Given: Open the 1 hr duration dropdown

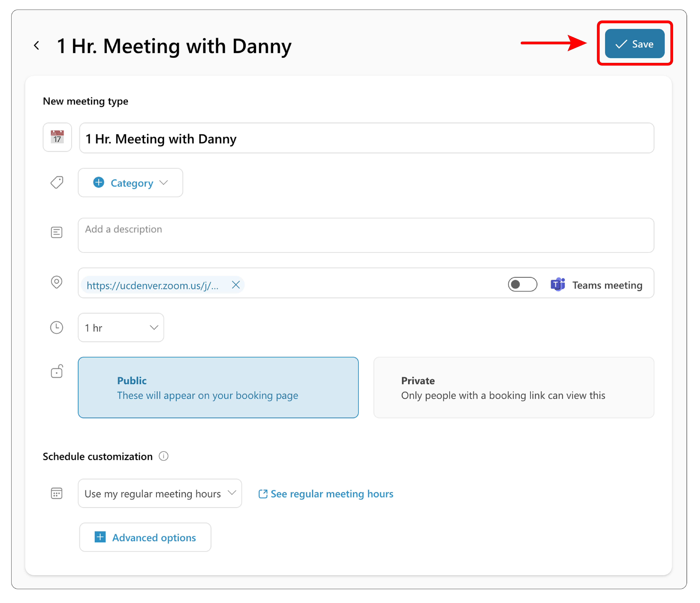Looking at the screenshot, I should [x=121, y=327].
